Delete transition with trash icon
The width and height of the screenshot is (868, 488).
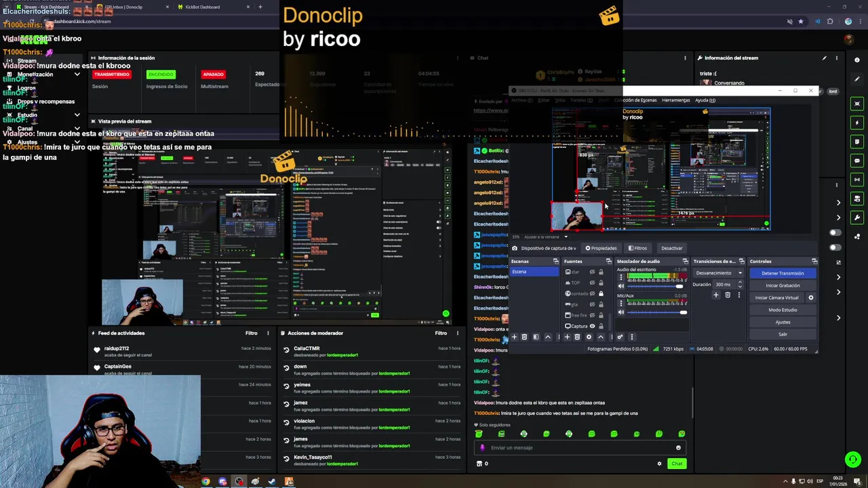point(728,295)
